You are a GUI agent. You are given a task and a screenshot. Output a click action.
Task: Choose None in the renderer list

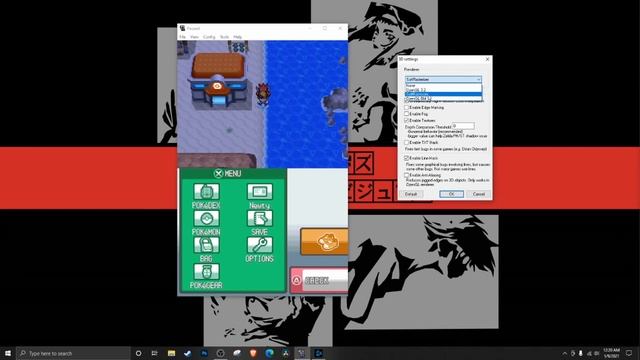[443, 86]
